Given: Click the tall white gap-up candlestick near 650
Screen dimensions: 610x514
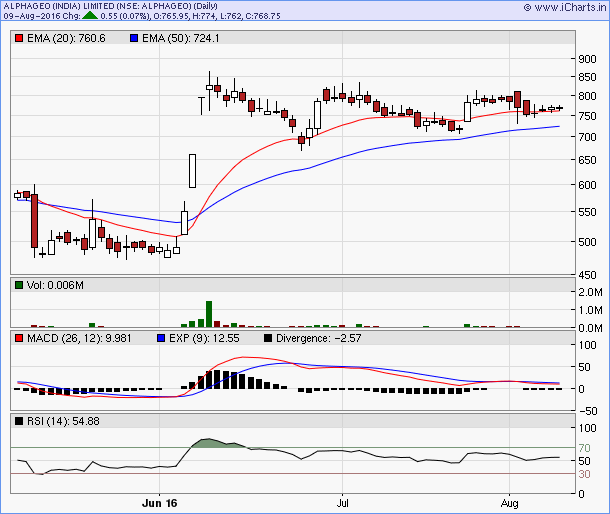Looking at the screenshot, I should (x=192, y=171).
